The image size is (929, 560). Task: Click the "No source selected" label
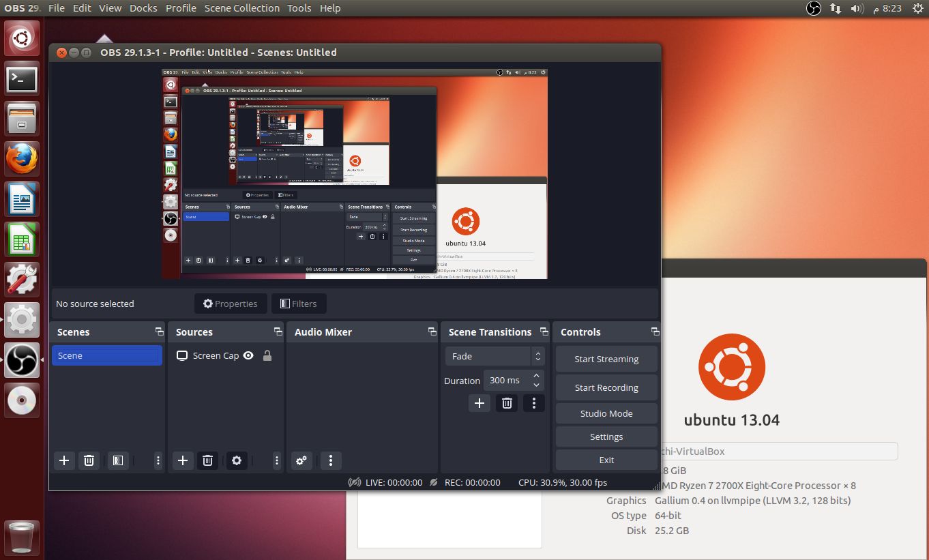[x=95, y=304]
